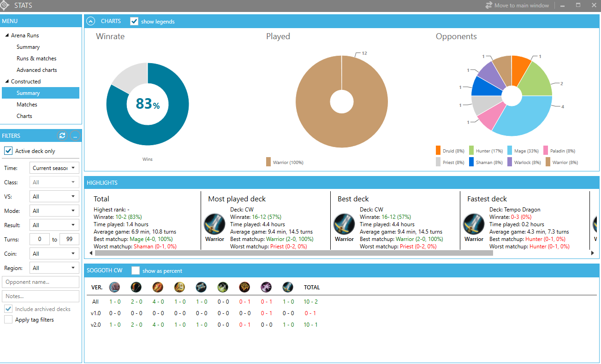Enable show as percent for Soggoth CW
The height and width of the screenshot is (364, 601).
click(136, 270)
